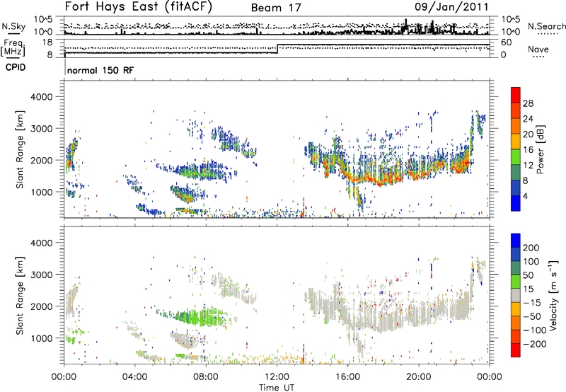Viewport: 566px width, 392px height.
Task: Click the blue bottom of power color bar
Action: point(516,203)
